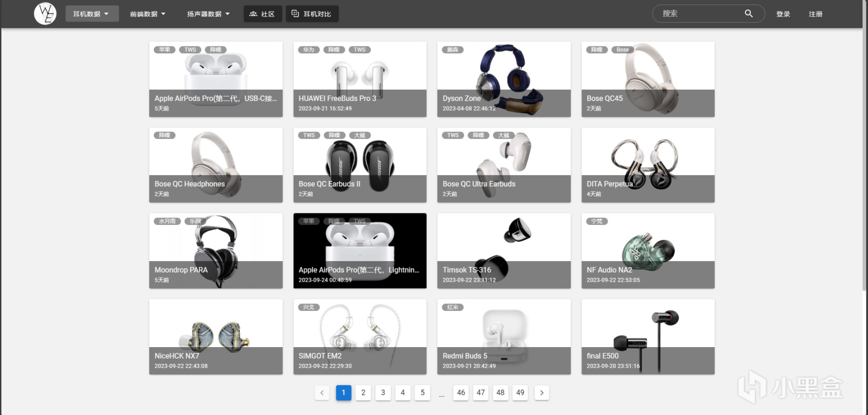
Task: Click the 宁梵 tag on NF Audio NA2
Action: (x=597, y=221)
